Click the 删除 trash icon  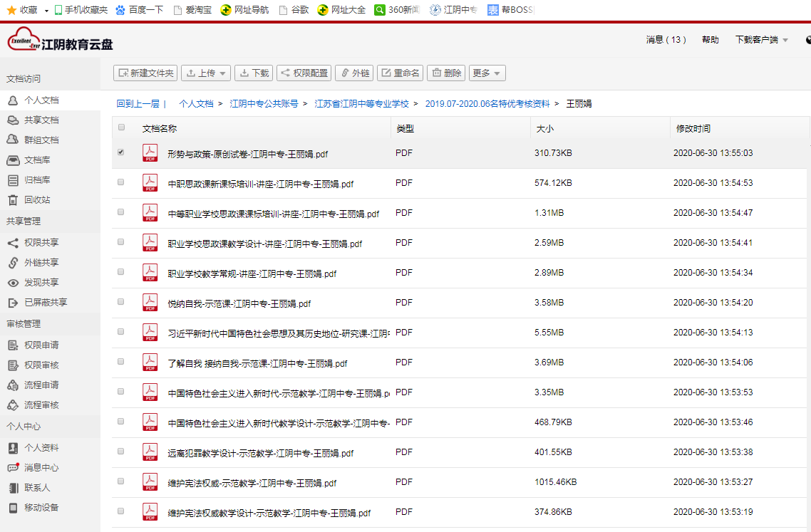click(x=436, y=73)
